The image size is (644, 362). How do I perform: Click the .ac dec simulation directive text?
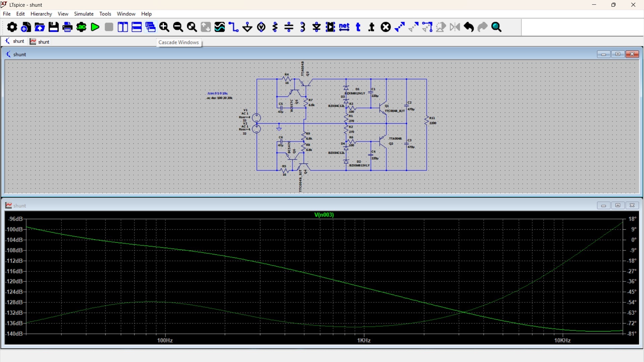point(220,98)
